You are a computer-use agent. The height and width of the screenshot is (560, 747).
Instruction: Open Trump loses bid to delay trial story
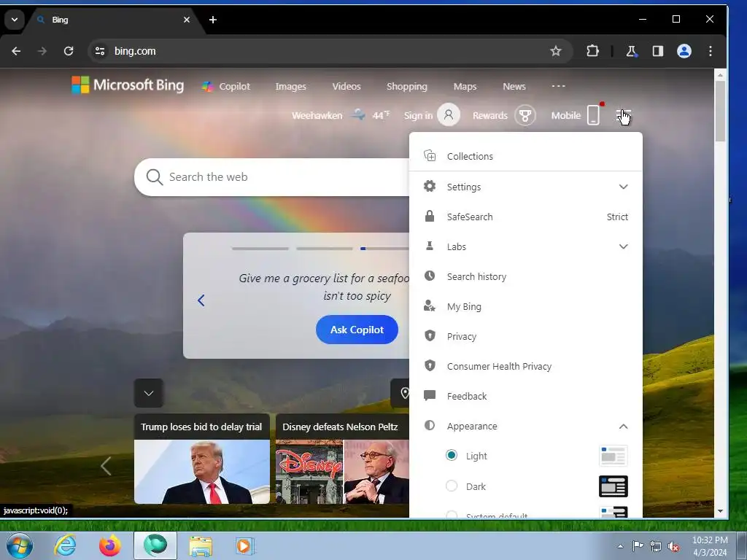point(202,459)
